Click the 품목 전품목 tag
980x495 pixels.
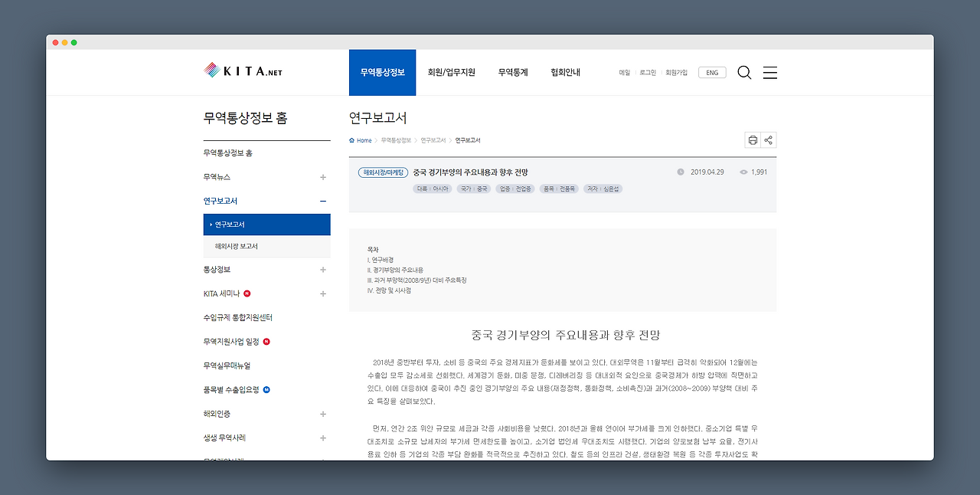(x=558, y=188)
